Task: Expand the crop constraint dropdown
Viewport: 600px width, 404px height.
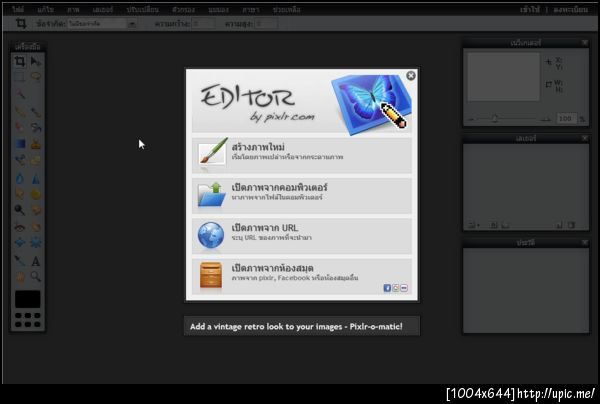Action: click(132, 24)
